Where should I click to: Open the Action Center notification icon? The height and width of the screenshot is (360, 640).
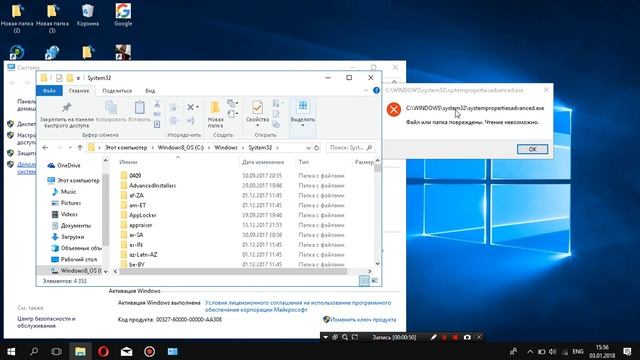pos(627,351)
